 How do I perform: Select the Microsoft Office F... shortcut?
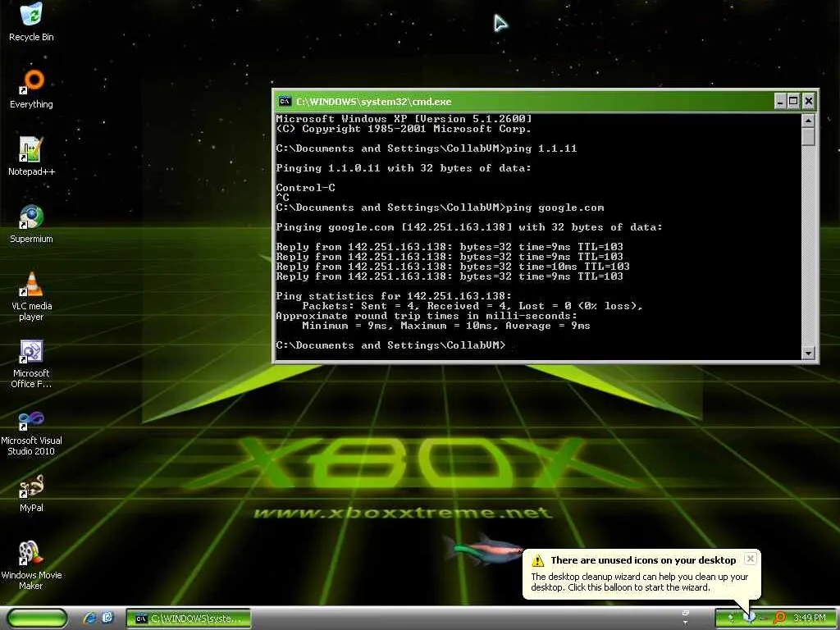pos(31,364)
